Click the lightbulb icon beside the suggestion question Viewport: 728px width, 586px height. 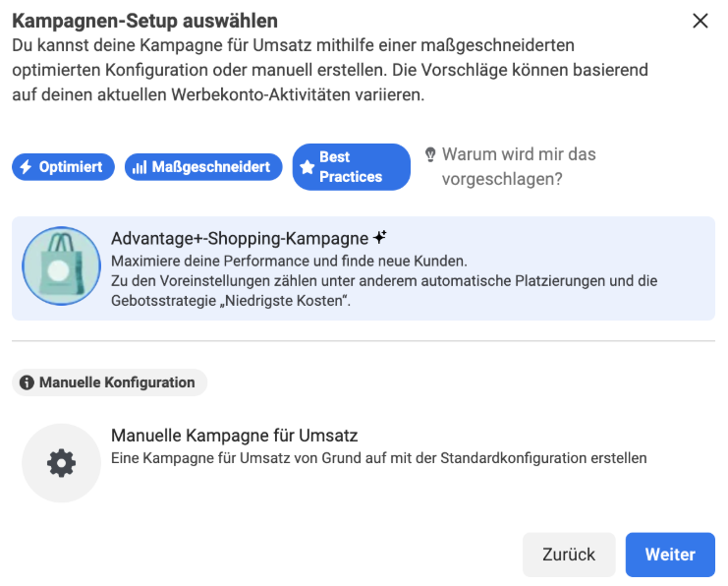(x=429, y=154)
